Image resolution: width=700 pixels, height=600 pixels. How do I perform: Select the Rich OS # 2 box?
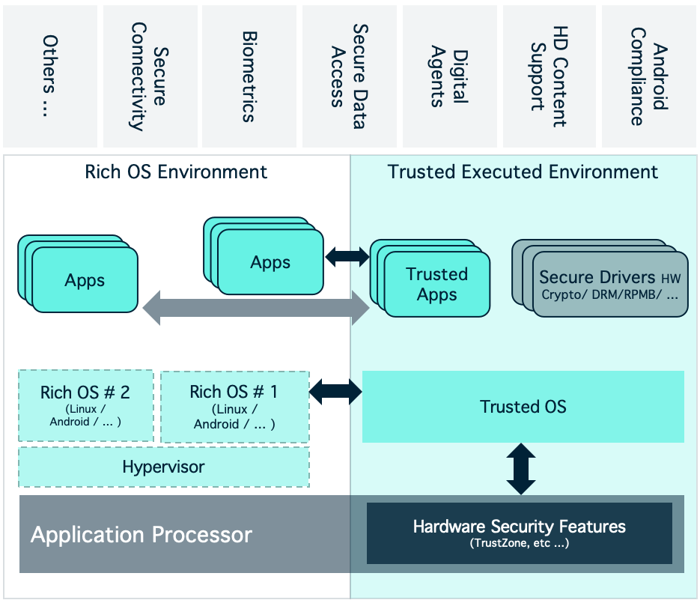[x=85, y=406]
